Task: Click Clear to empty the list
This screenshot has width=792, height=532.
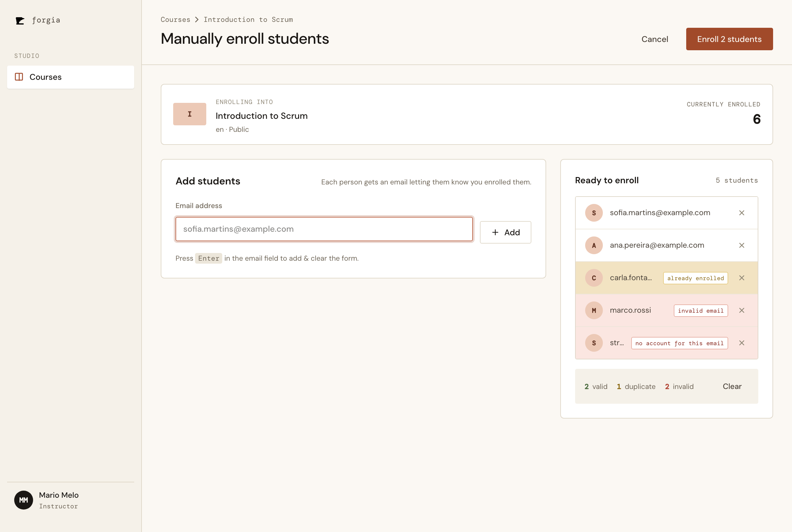Action: pyautogui.click(x=732, y=387)
